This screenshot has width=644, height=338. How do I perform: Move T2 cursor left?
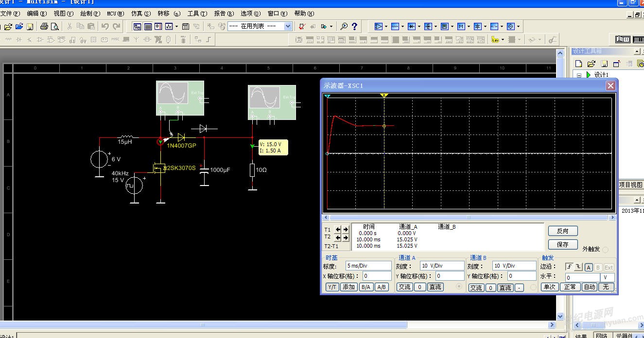tap(338, 237)
